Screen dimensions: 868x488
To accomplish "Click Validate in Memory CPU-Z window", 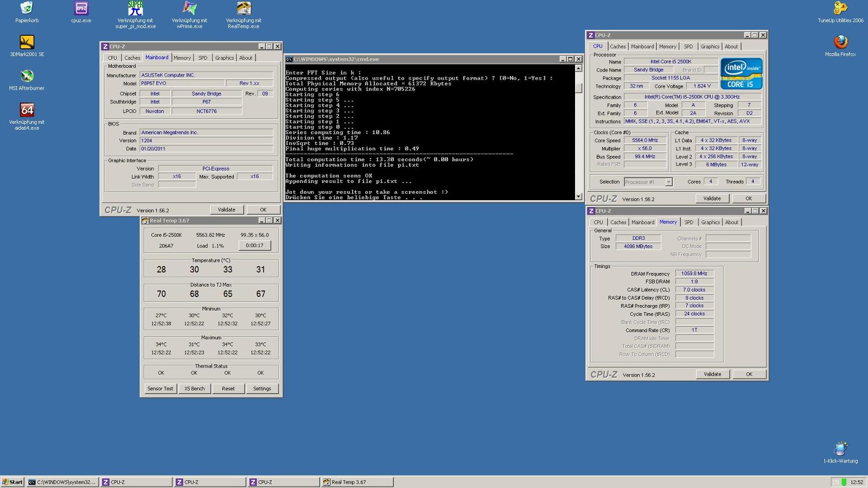I will click(712, 374).
